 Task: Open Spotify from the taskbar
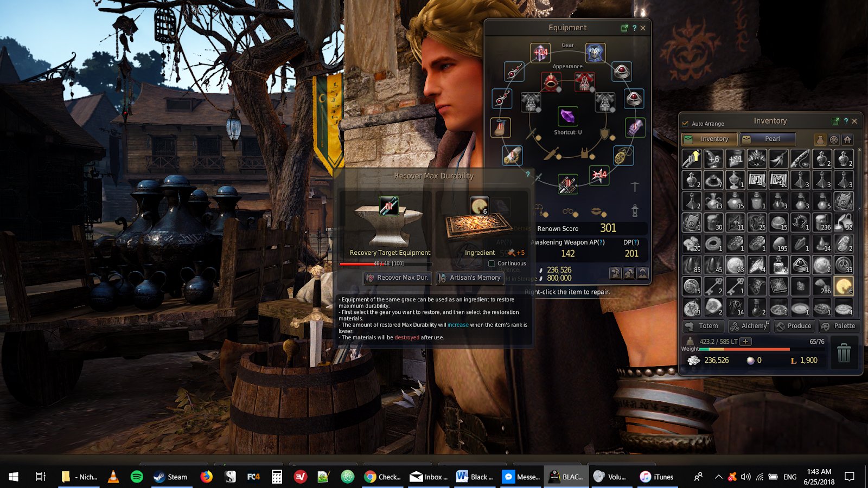click(x=137, y=477)
